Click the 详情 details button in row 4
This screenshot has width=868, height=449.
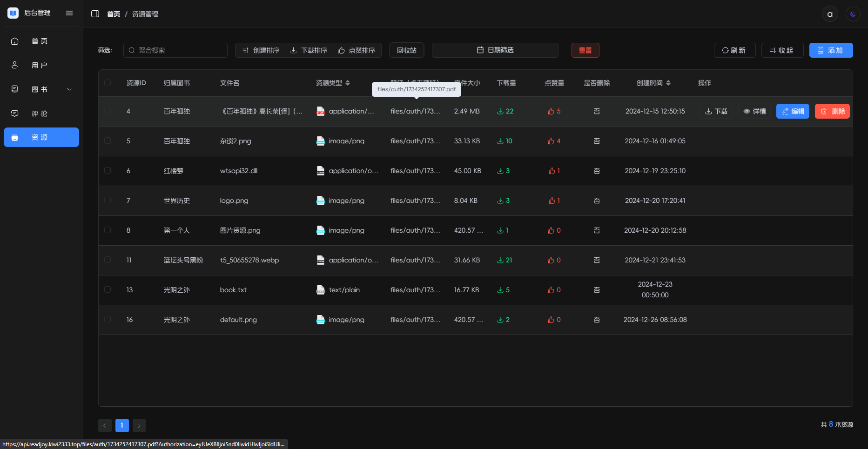754,111
